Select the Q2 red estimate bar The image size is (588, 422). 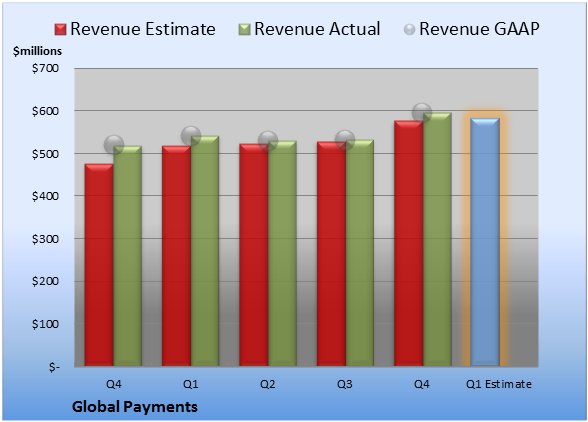click(x=254, y=255)
